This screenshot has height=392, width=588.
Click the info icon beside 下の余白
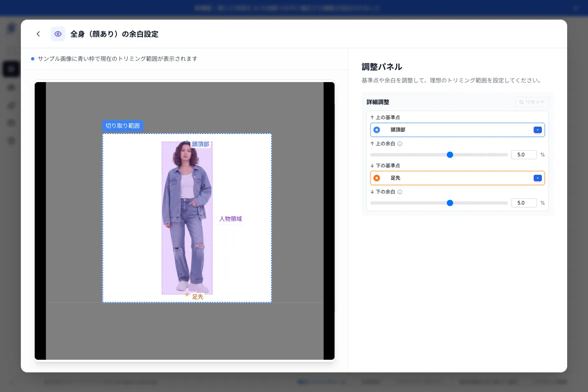[x=400, y=192]
